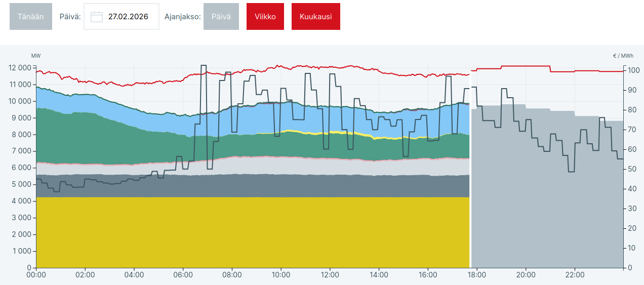Screen dimensions: 644x285
Task: Click the 100 €/MWh axis label
Action: [x=632, y=70]
